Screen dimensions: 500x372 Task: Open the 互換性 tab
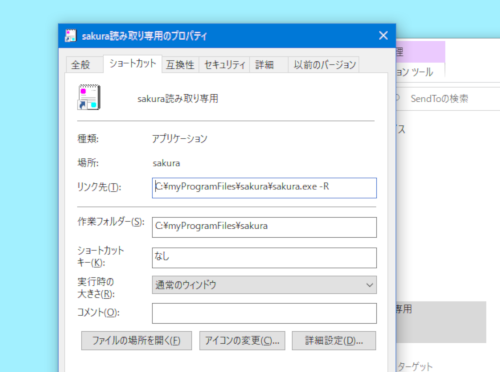(x=180, y=64)
